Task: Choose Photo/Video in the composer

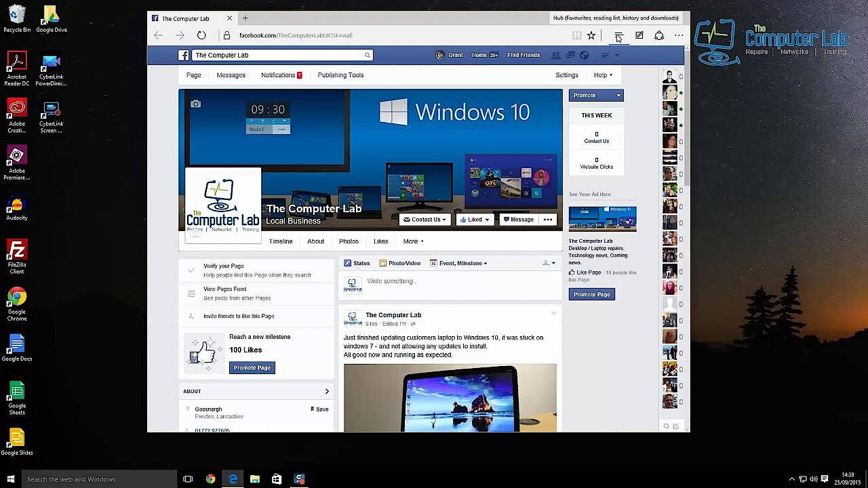Action: pos(399,263)
